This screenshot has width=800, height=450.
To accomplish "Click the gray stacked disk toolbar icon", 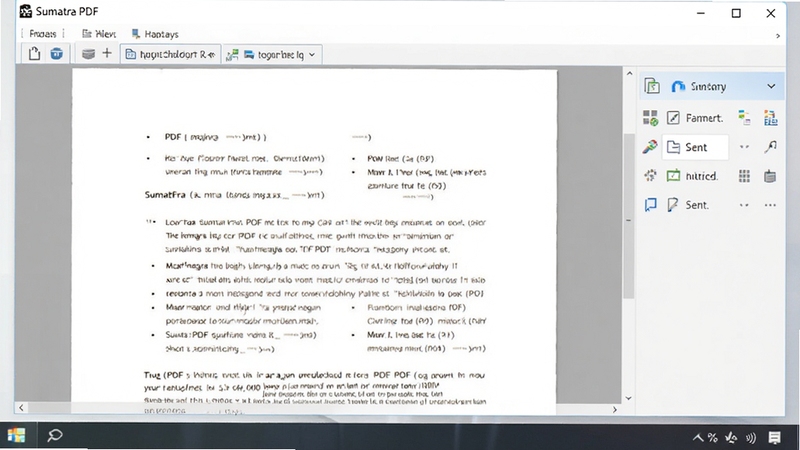I will point(88,54).
